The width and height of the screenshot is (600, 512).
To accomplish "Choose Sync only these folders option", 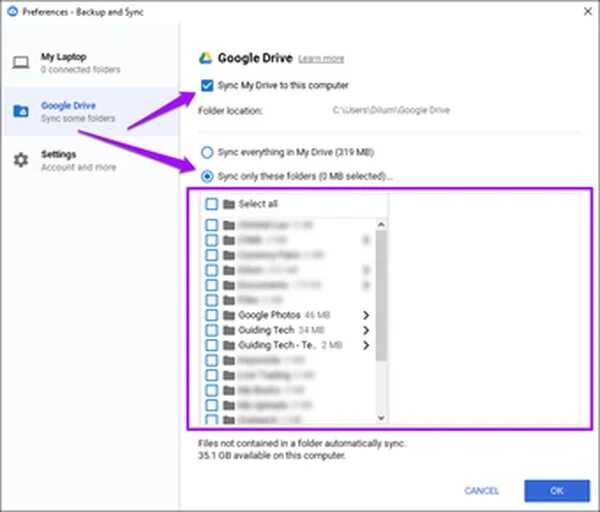I will pyautogui.click(x=207, y=176).
